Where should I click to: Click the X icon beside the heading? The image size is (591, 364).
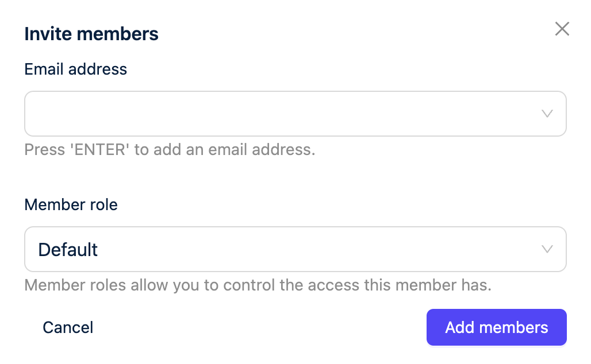[562, 29]
